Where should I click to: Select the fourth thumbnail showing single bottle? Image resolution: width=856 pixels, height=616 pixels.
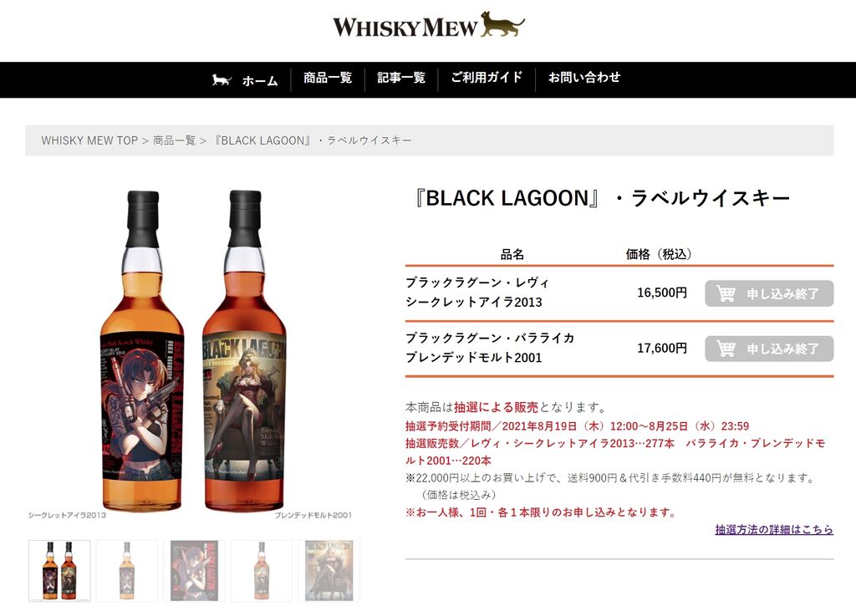[x=262, y=571]
